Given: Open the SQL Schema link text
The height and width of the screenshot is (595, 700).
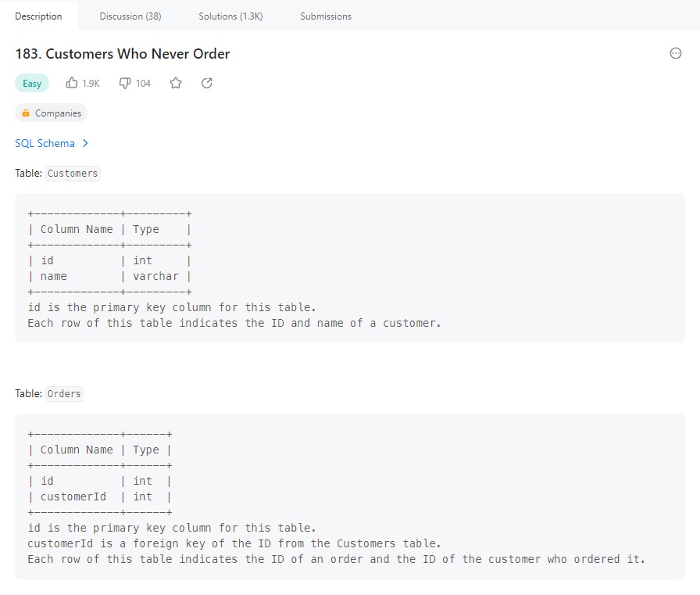Looking at the screenshot, I should [x=45, y=143].
